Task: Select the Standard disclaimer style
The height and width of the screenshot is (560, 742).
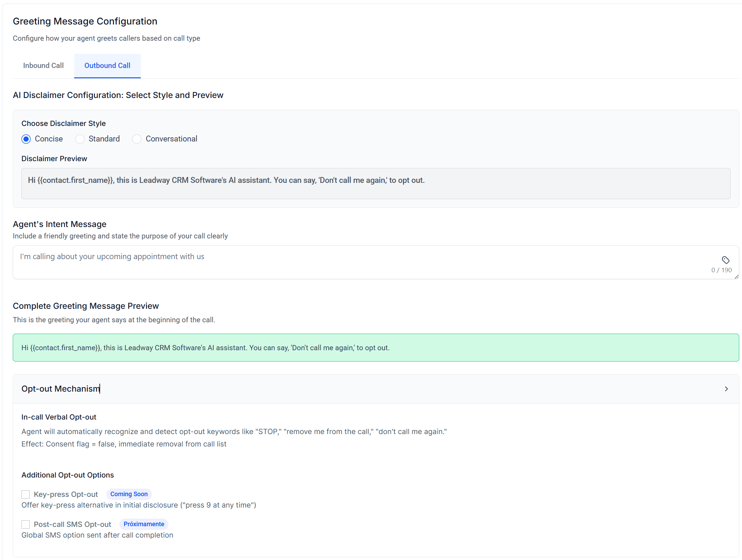Action: 80,139
